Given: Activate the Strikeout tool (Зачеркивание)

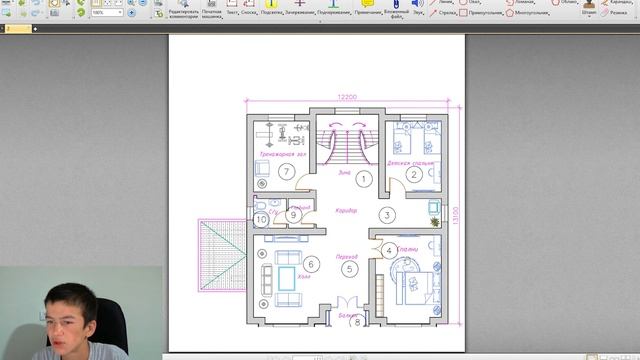Looking at the screenshot, I should [300, 8].
